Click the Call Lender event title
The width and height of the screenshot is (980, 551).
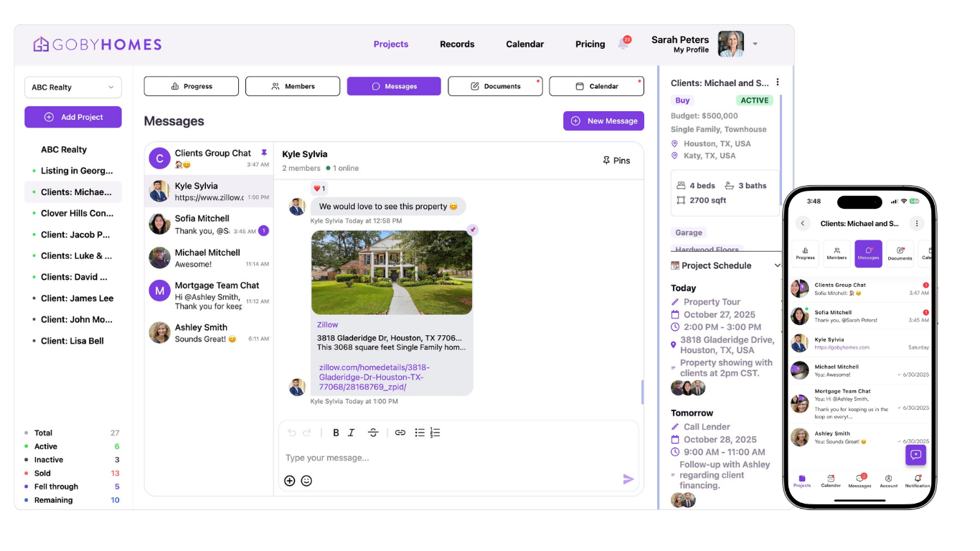point(707,427)
